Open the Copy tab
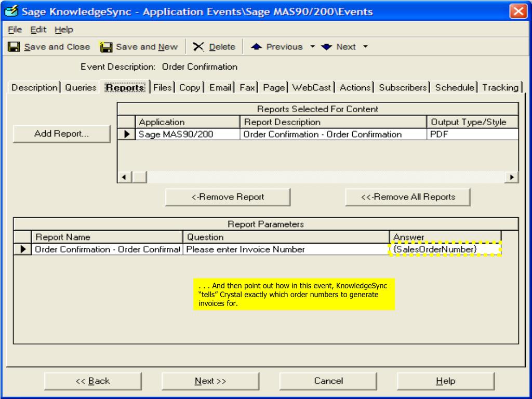The width and height of the screenshot is (532, 399). click(190, 87)
